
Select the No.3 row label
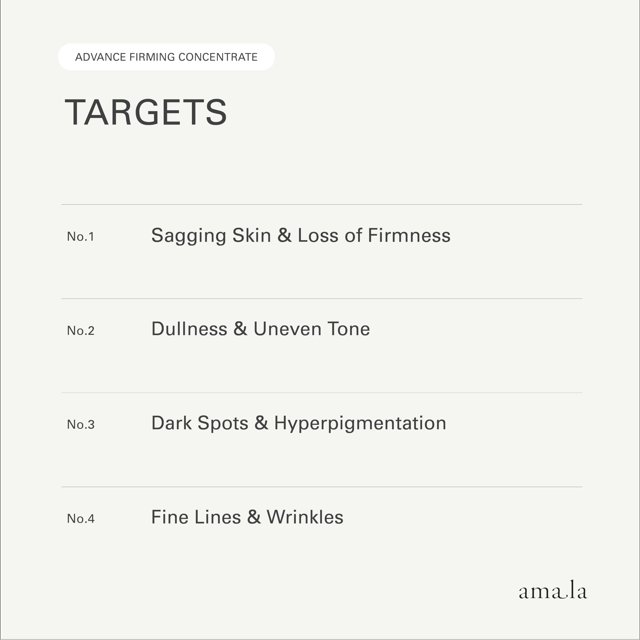point(80,424)
